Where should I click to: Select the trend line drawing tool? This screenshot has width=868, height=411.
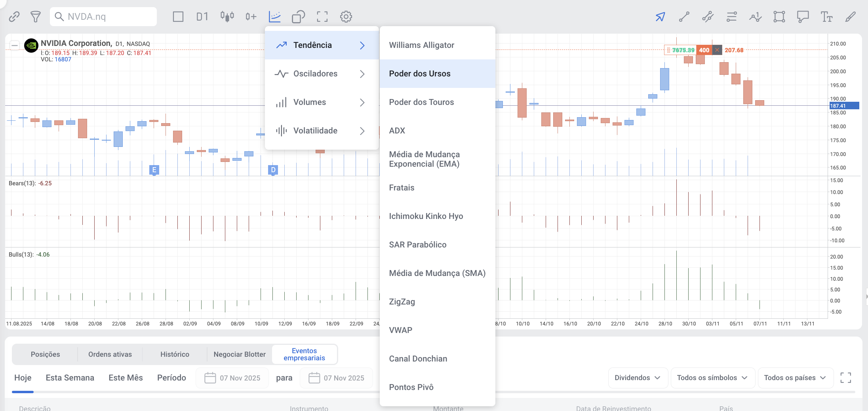pos(684,17)
